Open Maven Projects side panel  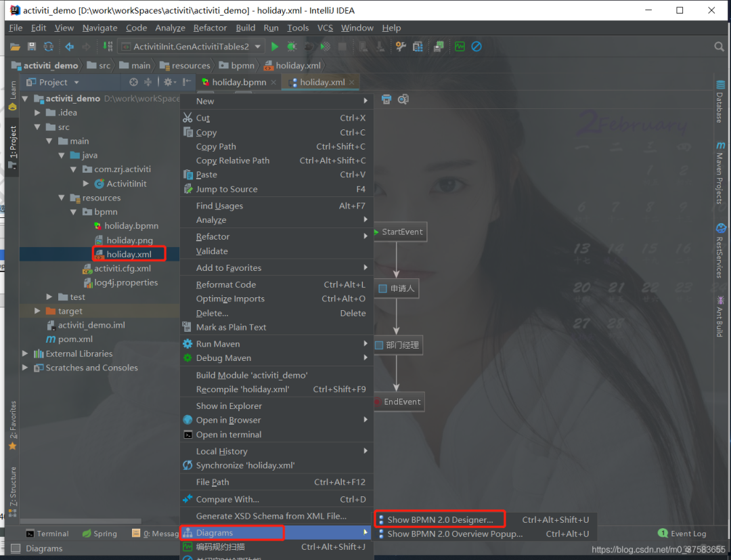pos(720,173)
